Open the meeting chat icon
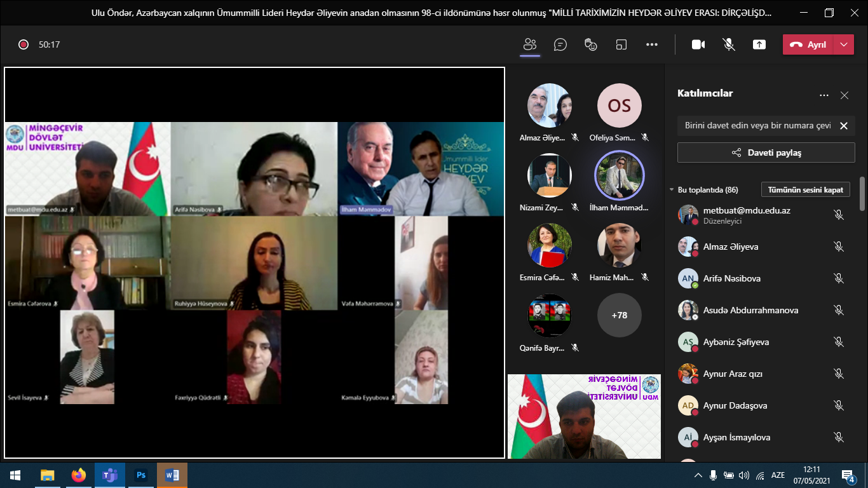Image resolution: width=868 pixels, height=488 pixels. [x=560, y=44]
